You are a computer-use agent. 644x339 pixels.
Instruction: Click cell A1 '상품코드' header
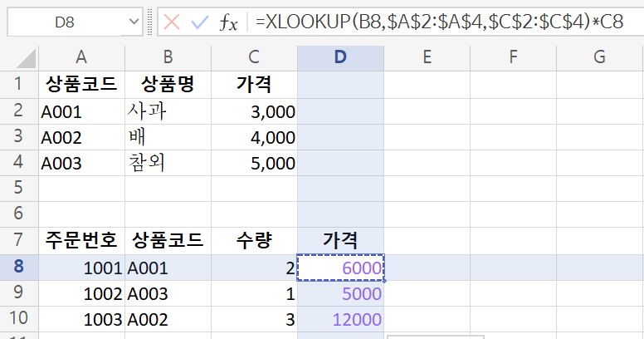click(x=81, y=85)
